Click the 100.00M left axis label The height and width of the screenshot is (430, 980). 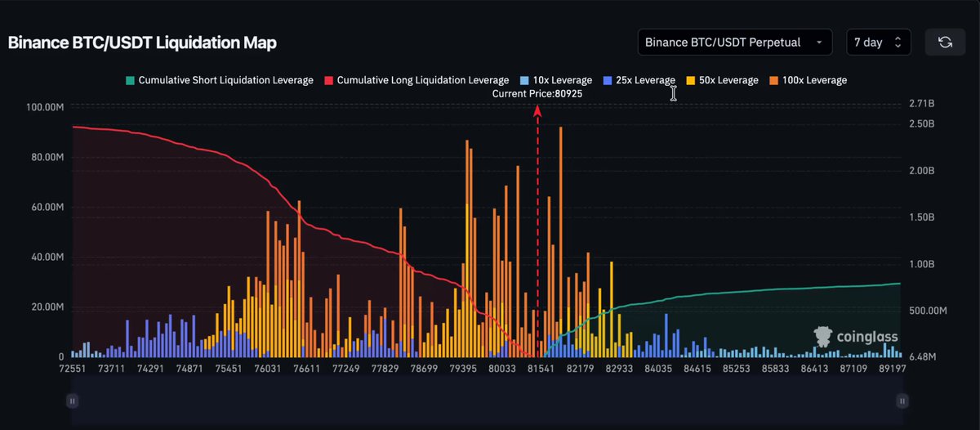pos(45,107)
